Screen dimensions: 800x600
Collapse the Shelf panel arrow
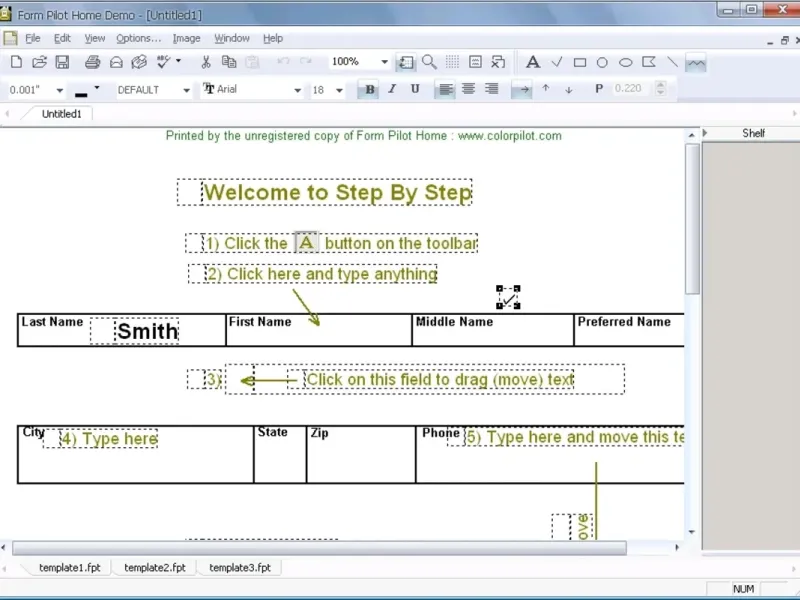(705, 133)
